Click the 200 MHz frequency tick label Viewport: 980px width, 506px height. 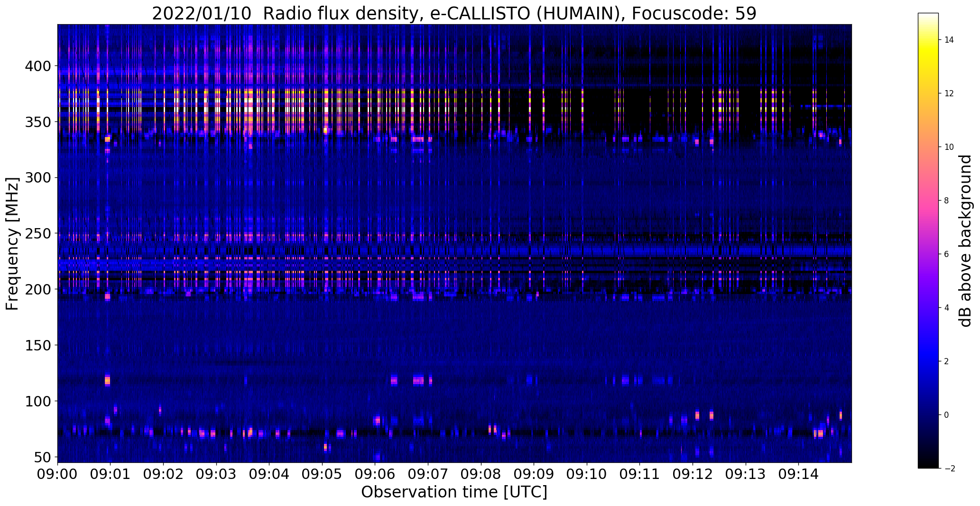tap(39, 289)
